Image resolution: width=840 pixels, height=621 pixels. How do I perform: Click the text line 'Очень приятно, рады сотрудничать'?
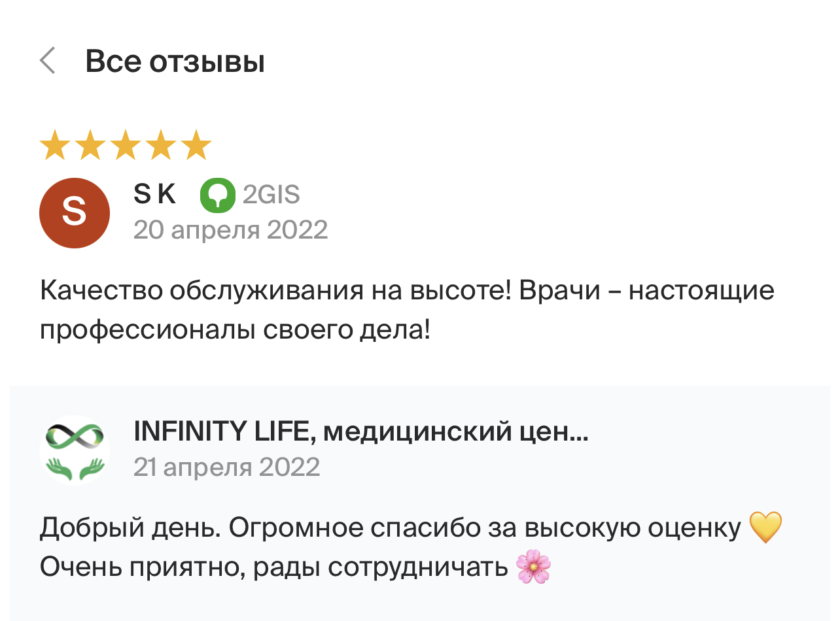pos(273,567)
